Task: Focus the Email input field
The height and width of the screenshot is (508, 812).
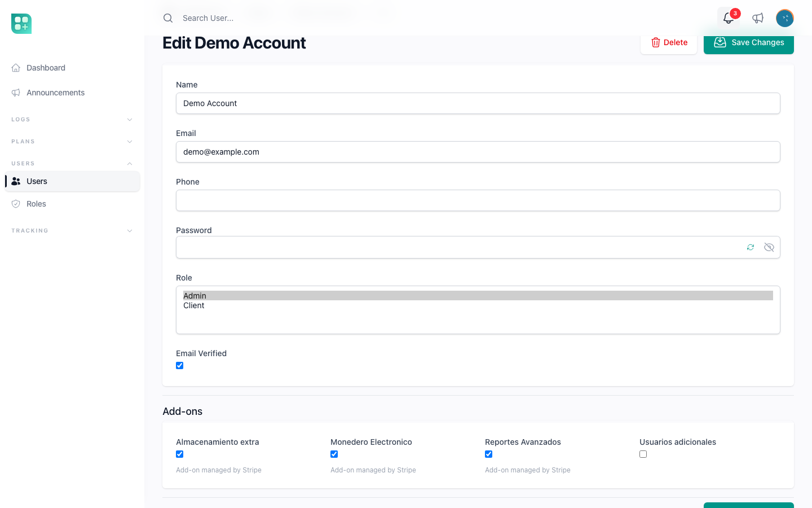Action: click(x=478, y=152)
